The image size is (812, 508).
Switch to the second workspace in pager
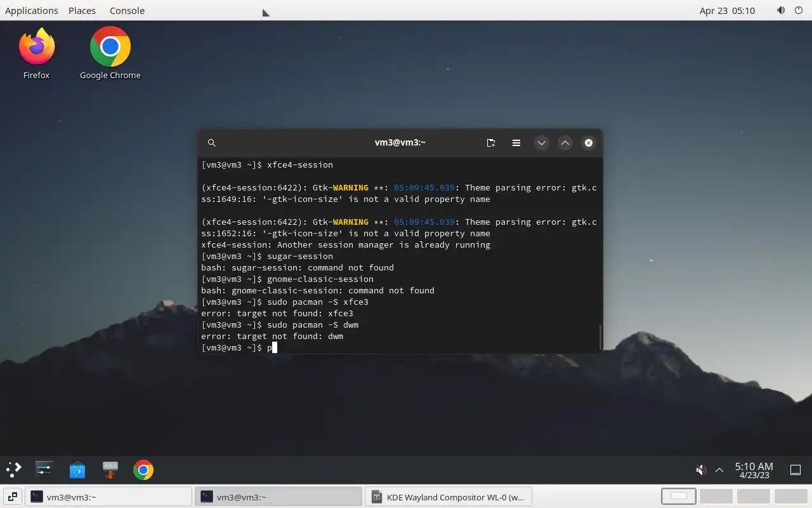(x=716, y=497)
